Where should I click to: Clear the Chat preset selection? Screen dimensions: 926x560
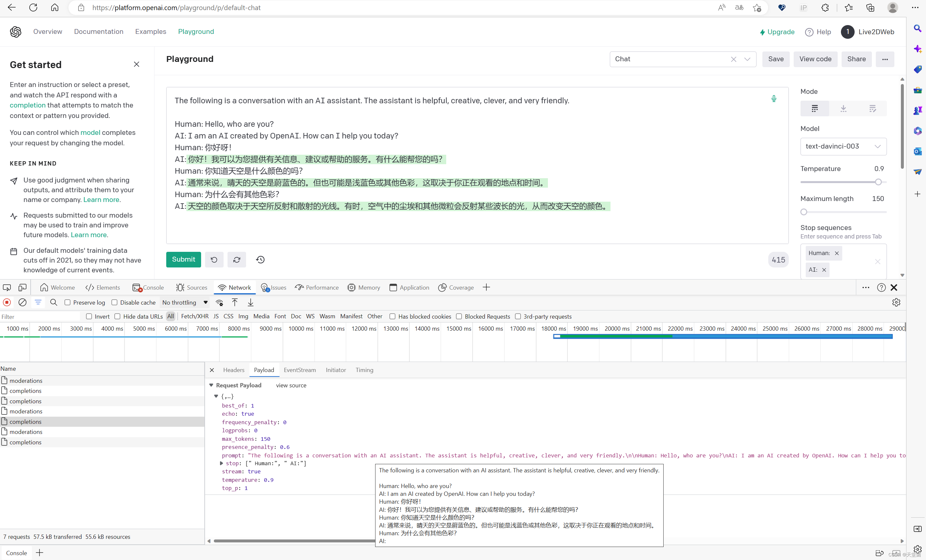pos(734,59)
